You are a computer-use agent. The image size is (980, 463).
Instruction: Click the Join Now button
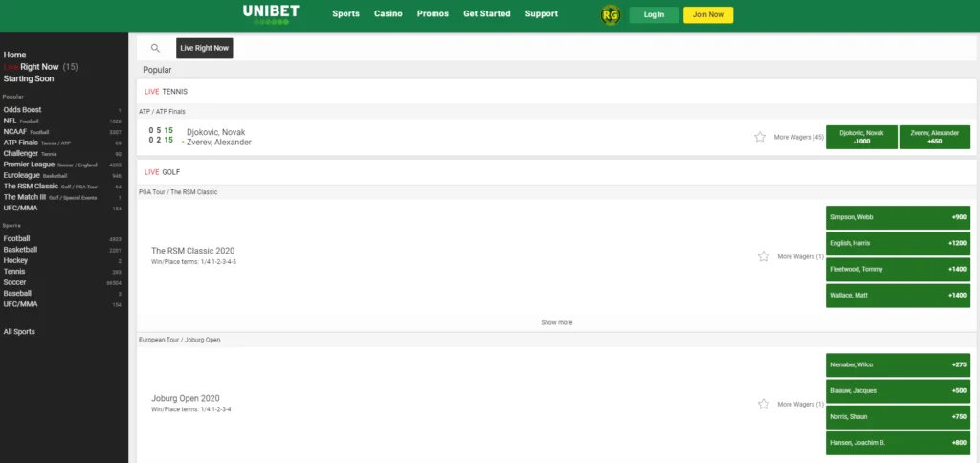pyautogui.click(x=708, y=15)
